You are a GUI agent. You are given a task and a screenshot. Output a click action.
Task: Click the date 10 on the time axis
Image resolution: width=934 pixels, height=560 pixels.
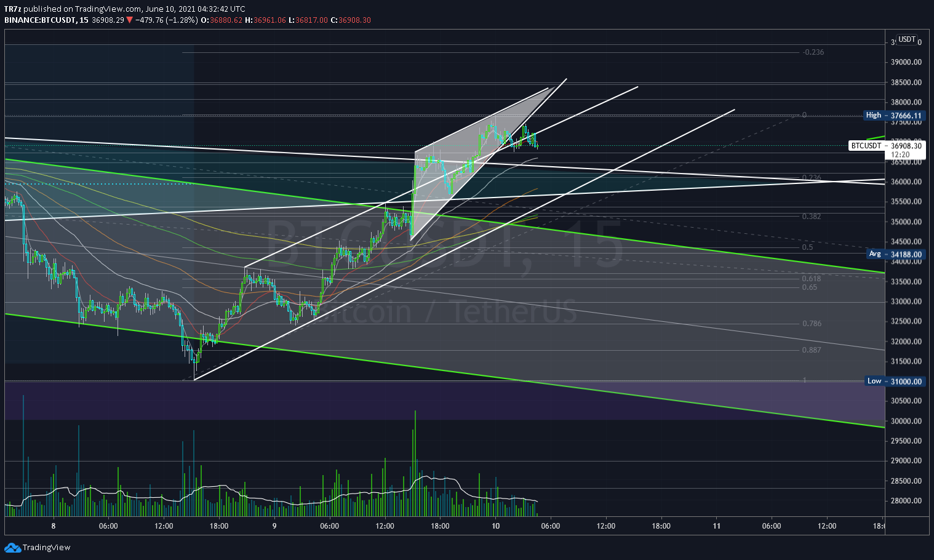[495, 526]
